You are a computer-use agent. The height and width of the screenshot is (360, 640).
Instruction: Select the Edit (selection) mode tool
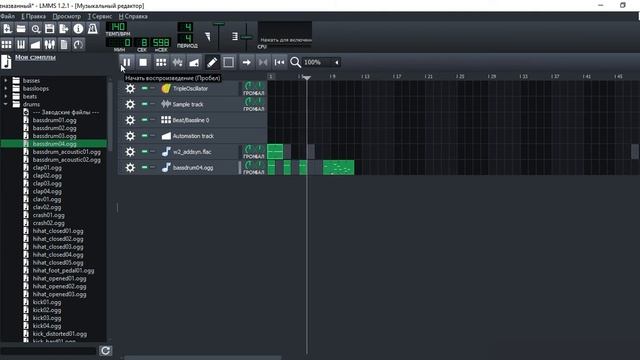point(229,62)
